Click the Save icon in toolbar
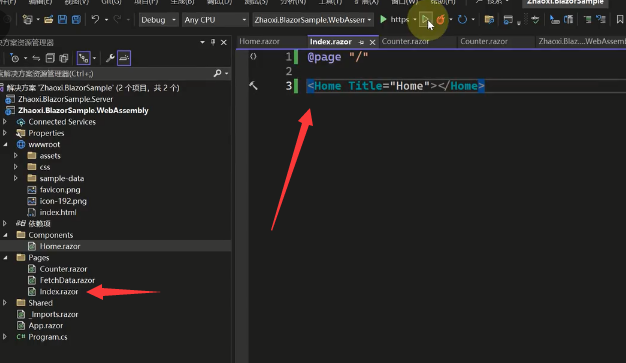 [62, 19]
